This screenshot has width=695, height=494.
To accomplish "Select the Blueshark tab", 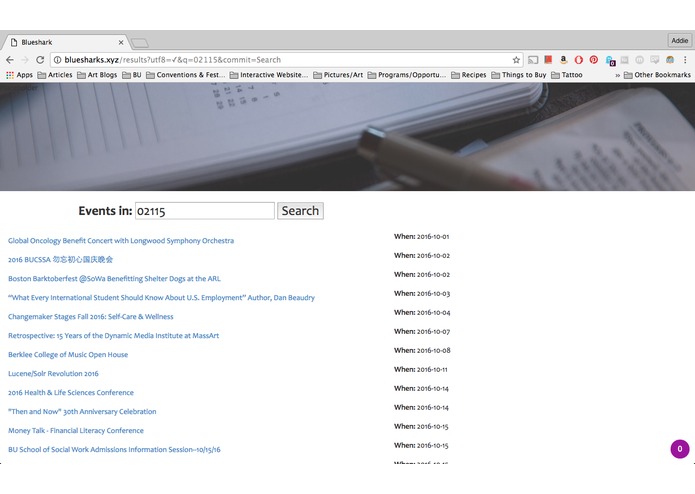I will click(x=65, y=42).
